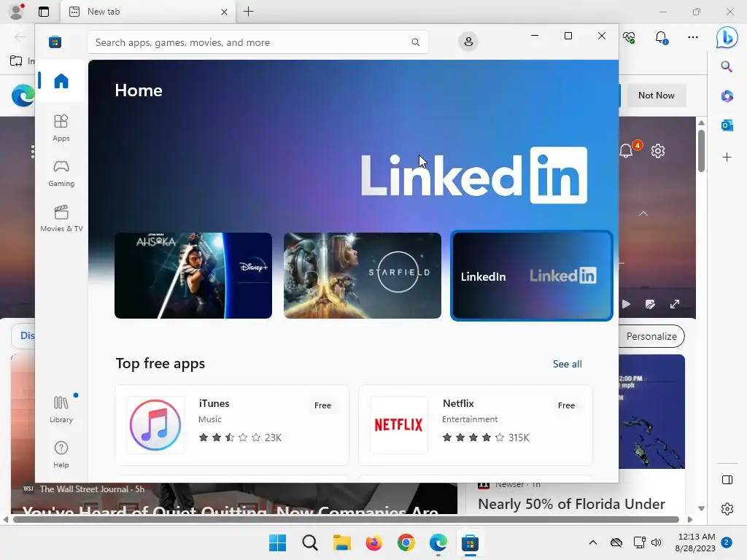Go to the Gaming section
This screenshot has height=560, width=747.
click(x=61, y=174)
